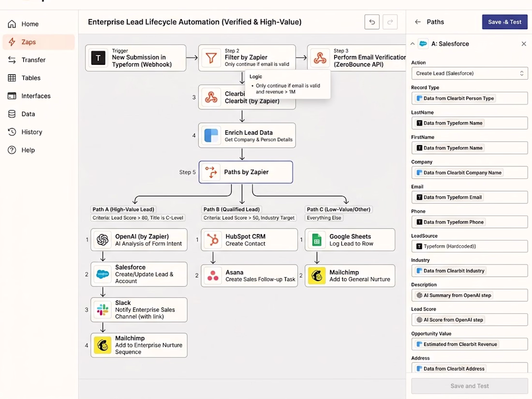This screenshot has width=532, height=399.
Task: Click the redo arrow button
Action: (x=390, y=22)
